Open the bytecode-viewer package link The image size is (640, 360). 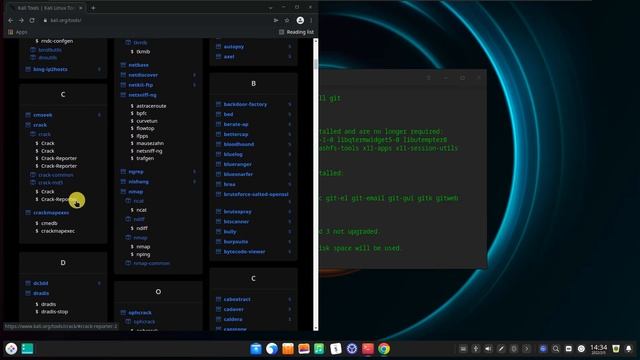(244, 252)
